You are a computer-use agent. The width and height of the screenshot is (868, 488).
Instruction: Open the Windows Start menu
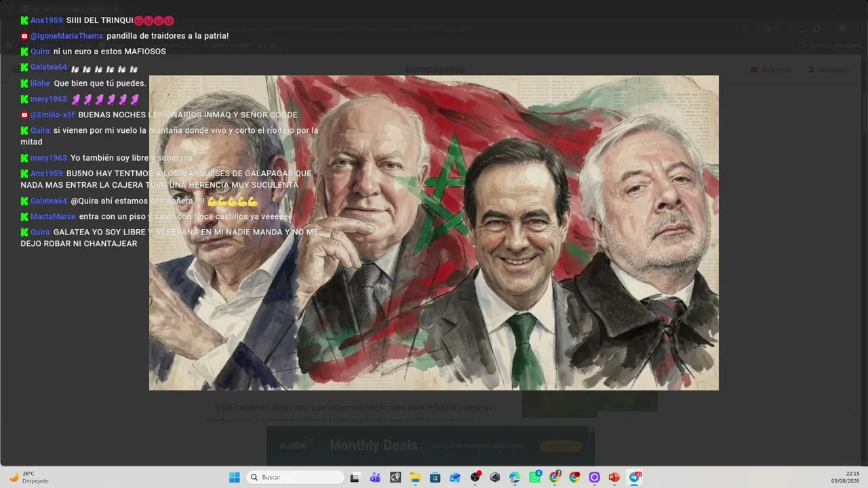click(235, 477)
